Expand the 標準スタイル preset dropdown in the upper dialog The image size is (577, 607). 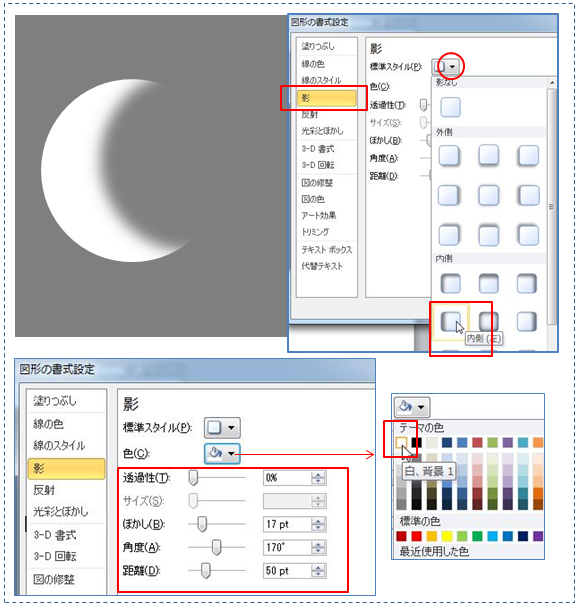(445, 67)
